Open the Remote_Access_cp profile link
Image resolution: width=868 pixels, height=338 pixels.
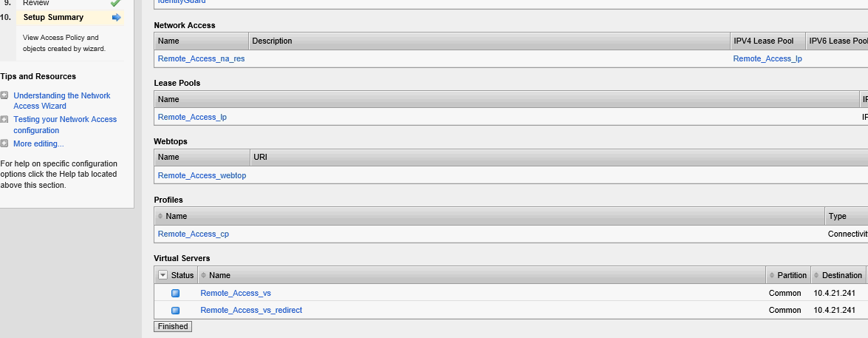point(194,234)
